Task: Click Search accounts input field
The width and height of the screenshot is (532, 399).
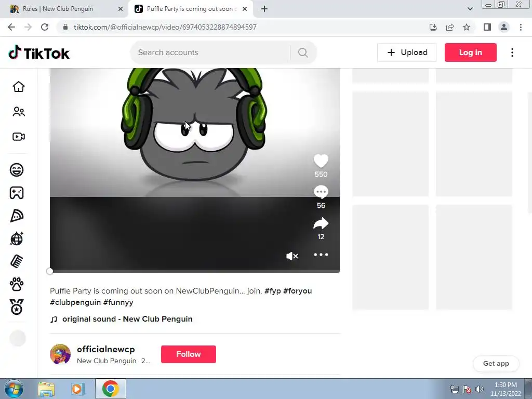Action: pos(210,52)
